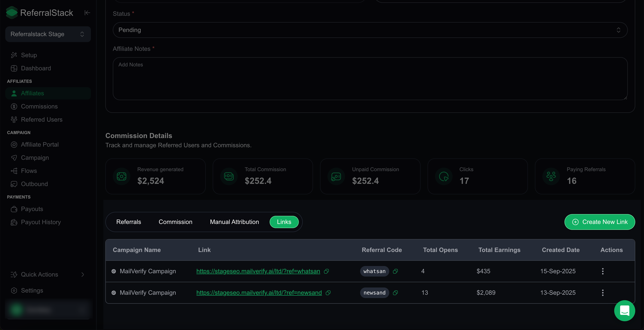The image size is (644, 330).
Task: Click the Create New Link button
Action: (600, 222)
